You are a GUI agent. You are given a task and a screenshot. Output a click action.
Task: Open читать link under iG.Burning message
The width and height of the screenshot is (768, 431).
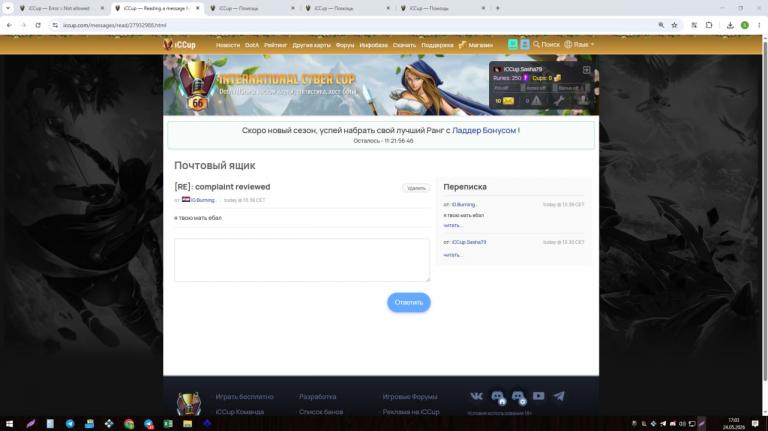pos(452,225)
